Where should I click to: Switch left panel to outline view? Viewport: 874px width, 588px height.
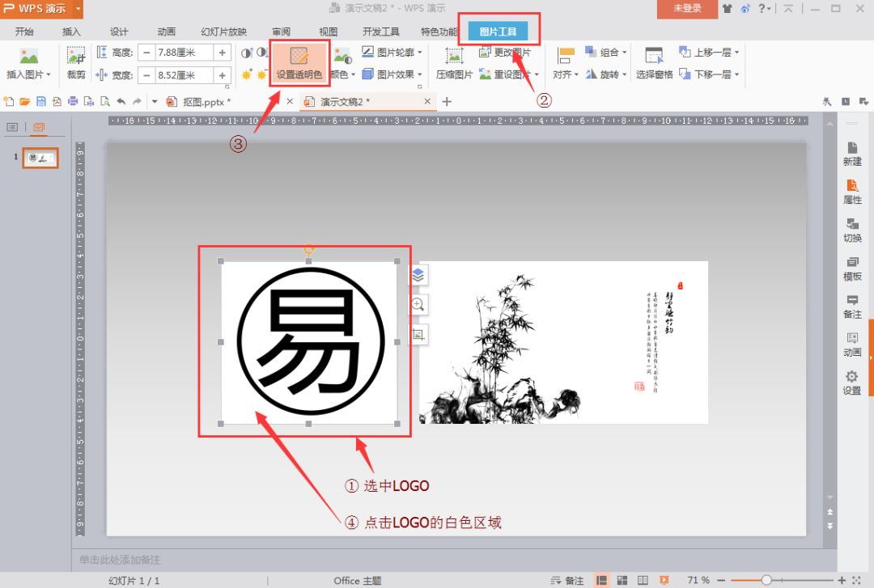tap(11, 128)
